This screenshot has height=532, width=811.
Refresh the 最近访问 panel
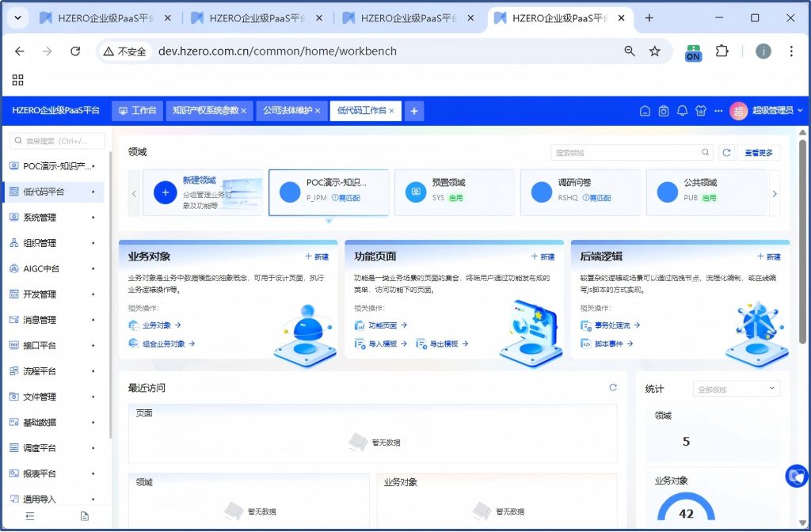[x=612, y=387]
